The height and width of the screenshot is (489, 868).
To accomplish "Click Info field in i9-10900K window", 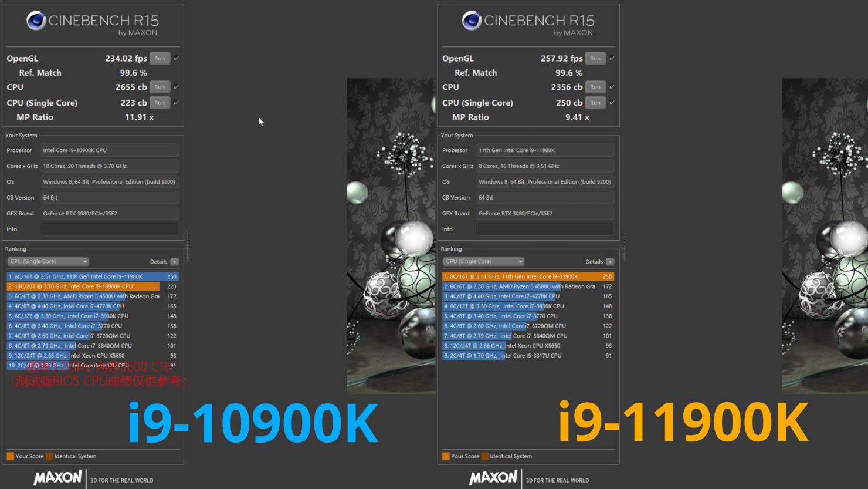I will [110, 230].
